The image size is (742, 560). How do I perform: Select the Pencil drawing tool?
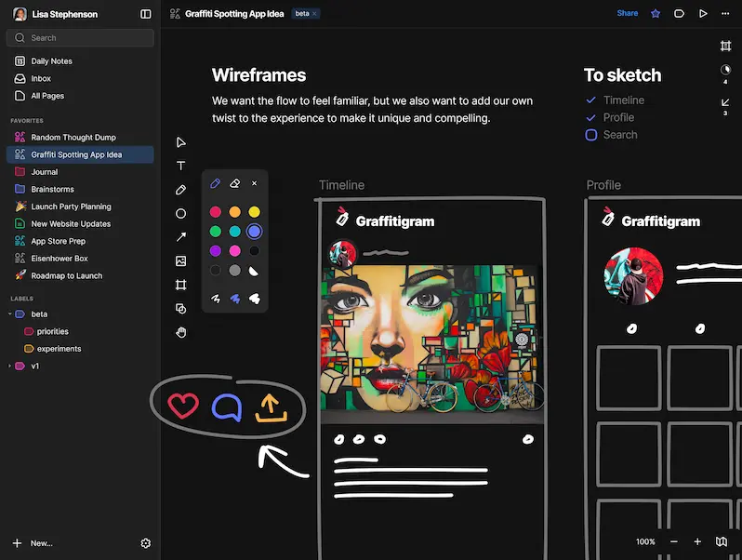[x=180, y=190]
